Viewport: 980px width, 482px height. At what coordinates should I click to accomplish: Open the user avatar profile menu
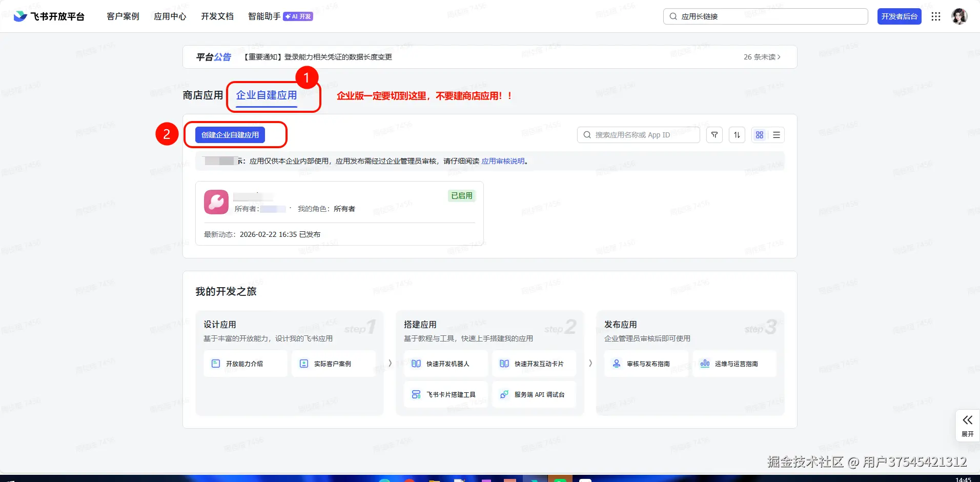click(x=959, y=16)
